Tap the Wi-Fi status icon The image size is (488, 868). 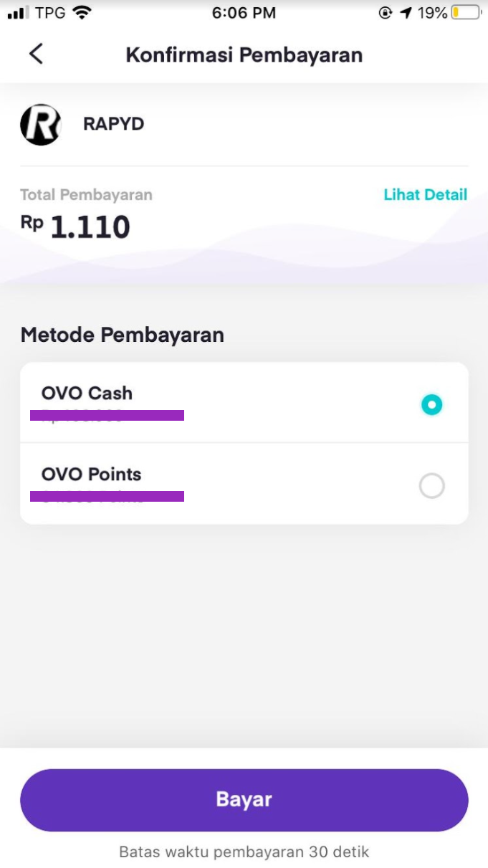(x=83, y=13)
